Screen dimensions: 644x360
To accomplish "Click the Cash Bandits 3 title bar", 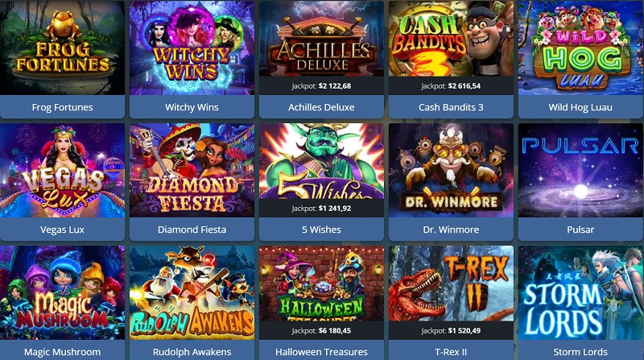I will (x=451, y=107).
